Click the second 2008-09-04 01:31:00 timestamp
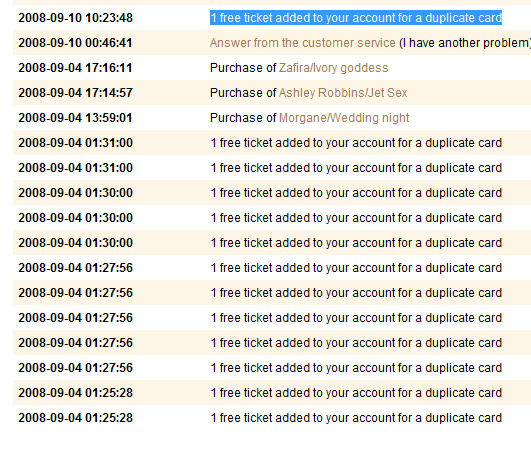Image resolution: width=531 pixels, height=463 pixels. (76, 168)
